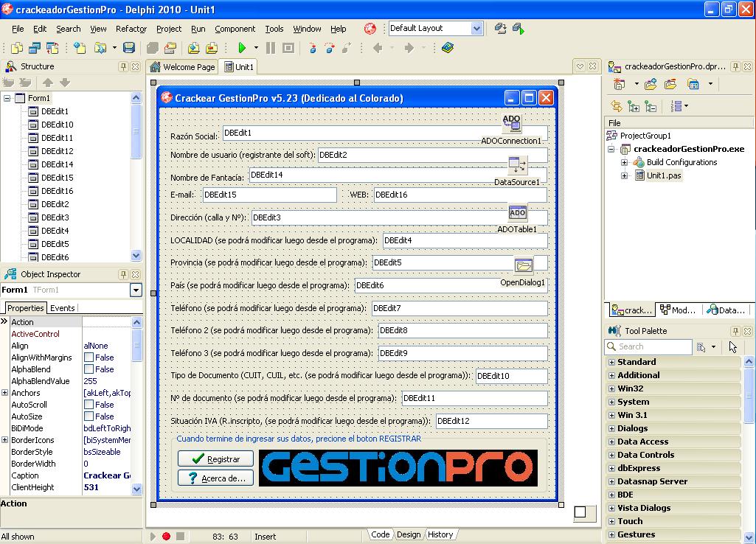Viewport: 756px width, 544px height.
Task: Select crackeadorGestionPro.exe project node
Action: pyautogui.click(x=688, y=149)
